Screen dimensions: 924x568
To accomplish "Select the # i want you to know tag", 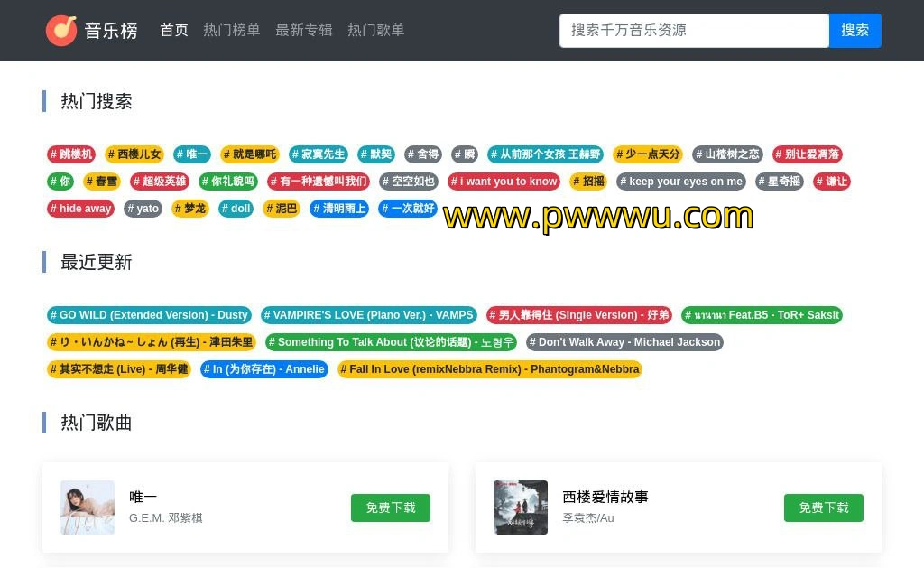I will pyautogui.click(x=504, y=182).
